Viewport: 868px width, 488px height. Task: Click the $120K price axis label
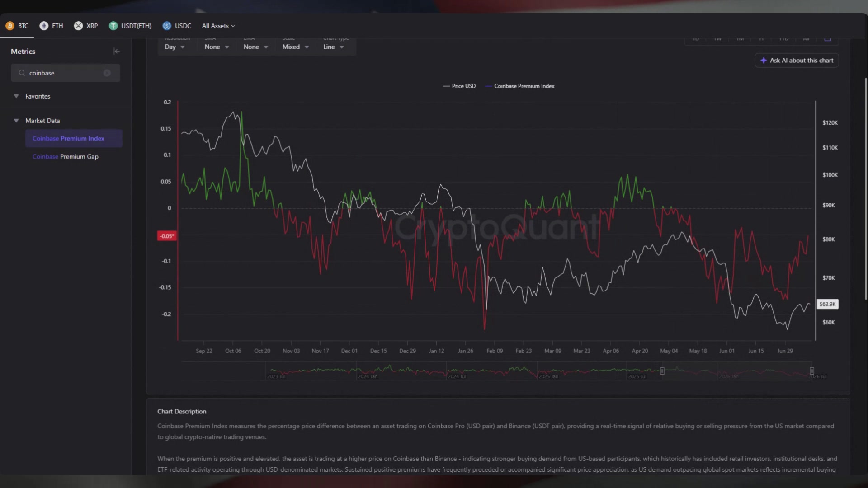[830, 122]
